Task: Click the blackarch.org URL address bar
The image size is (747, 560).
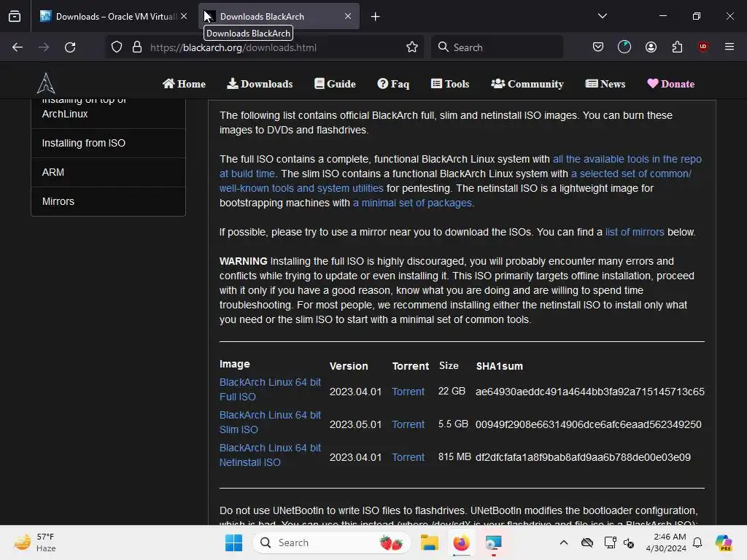Action: pyautogui.click(x=264, y=47)
